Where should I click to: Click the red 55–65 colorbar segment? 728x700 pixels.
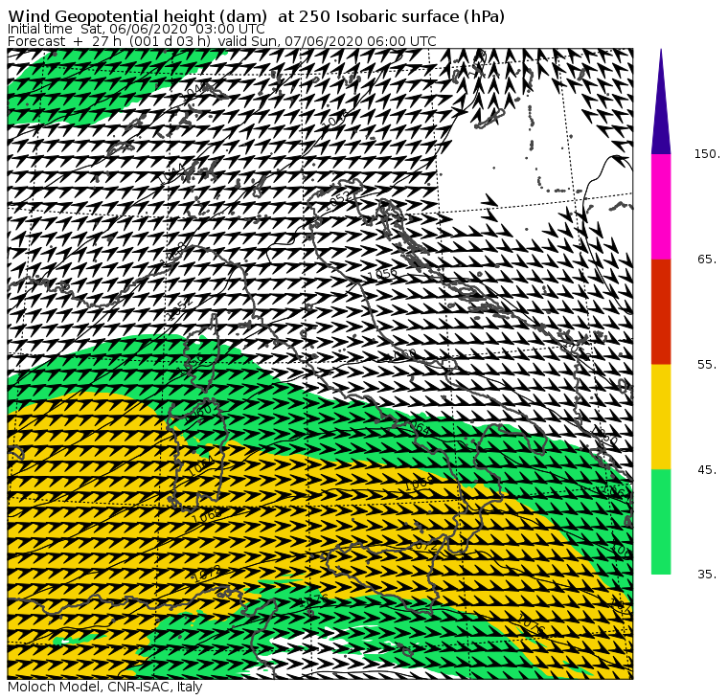click(661, 311)
